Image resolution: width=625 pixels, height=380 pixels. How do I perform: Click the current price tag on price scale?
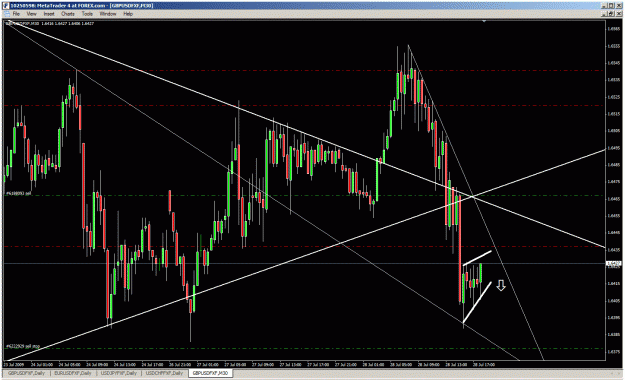613,264
